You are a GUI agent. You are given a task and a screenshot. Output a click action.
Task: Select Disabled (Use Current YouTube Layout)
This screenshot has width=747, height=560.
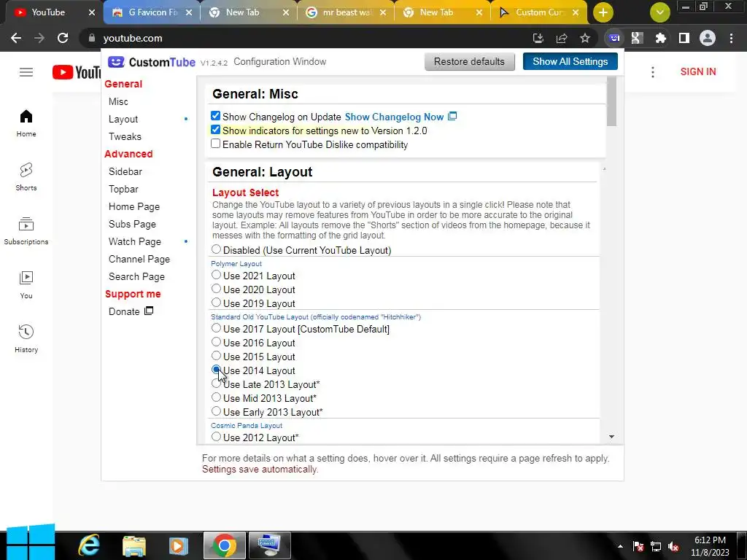point(216,249)
